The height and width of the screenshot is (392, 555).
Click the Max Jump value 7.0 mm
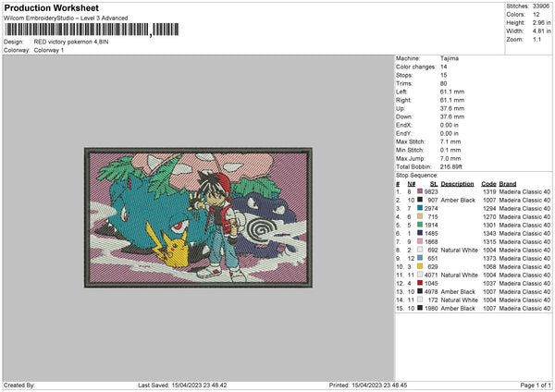pos(450,158)
